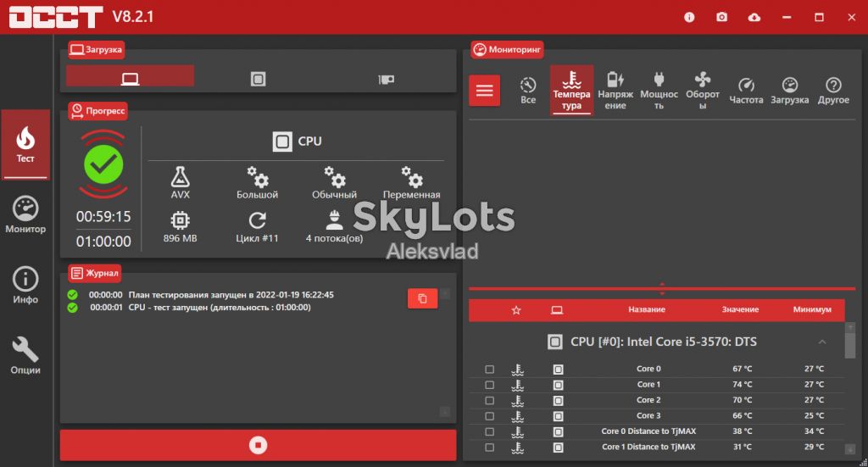868x467 pixels.
Task: Open the monitoring hamburger menu
Action: point(484,90)
